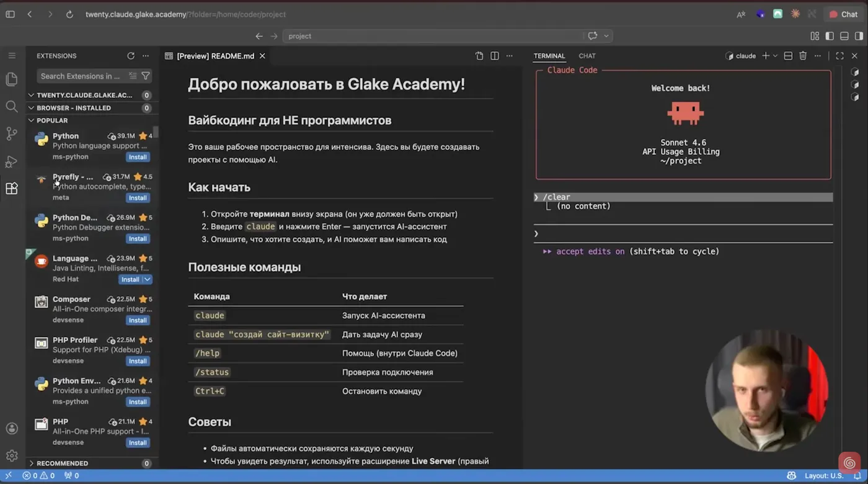The height and width of the screenshot is (484, 868).
Task: Open the translate page browser icon
Action: pos(741,14)
